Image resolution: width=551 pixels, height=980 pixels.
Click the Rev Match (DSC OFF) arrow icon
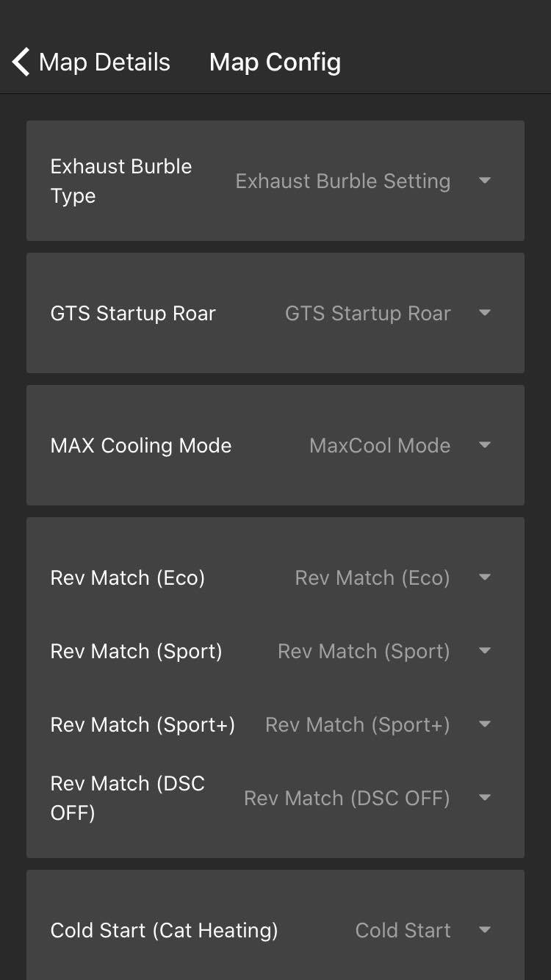pos(485,798)
